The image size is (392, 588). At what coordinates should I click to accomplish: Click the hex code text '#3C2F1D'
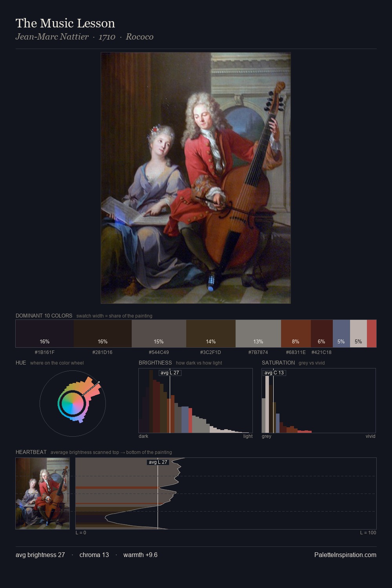211,352
